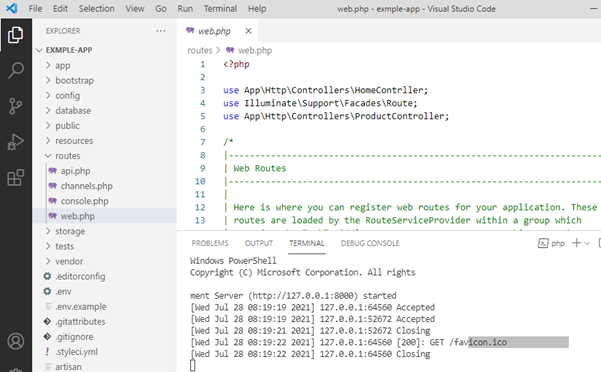Click line number 3 in the gutter
Screen dimensions: 601x372
pos(202,90)
